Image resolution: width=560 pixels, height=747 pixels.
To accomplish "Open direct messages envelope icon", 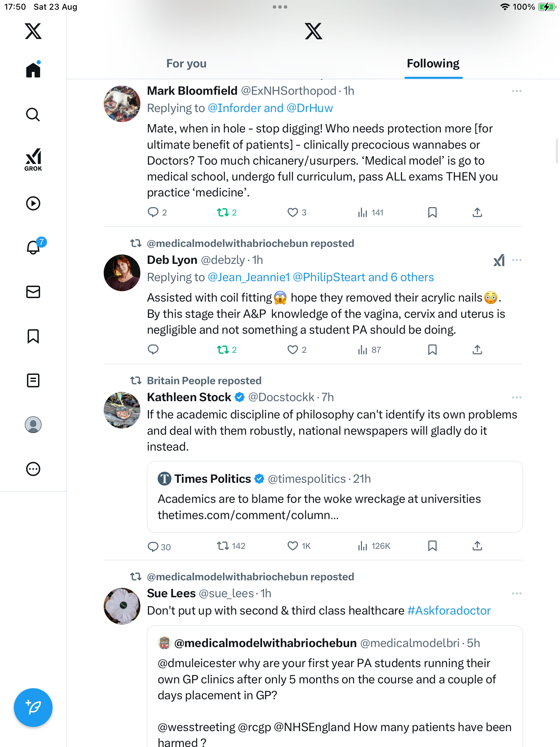I will pos(33,292).
